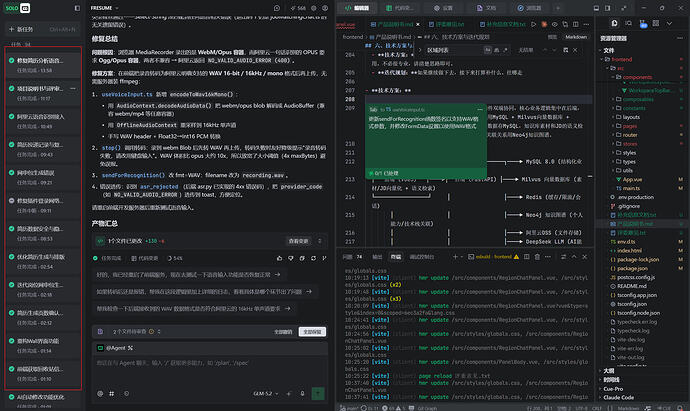The height and width of the screenshot is (411, 690).
Task: Click the new terminal plus icon
Action: click(455, 257)
